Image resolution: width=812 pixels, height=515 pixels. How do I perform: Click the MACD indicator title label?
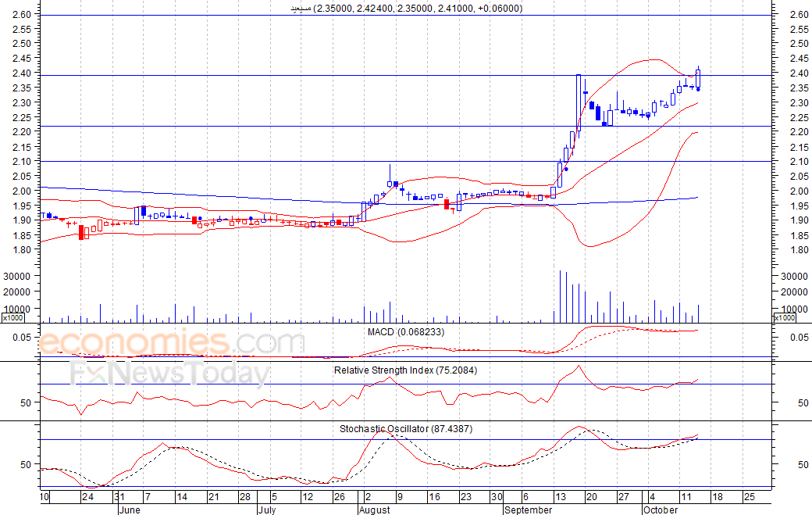pos(406,331)
